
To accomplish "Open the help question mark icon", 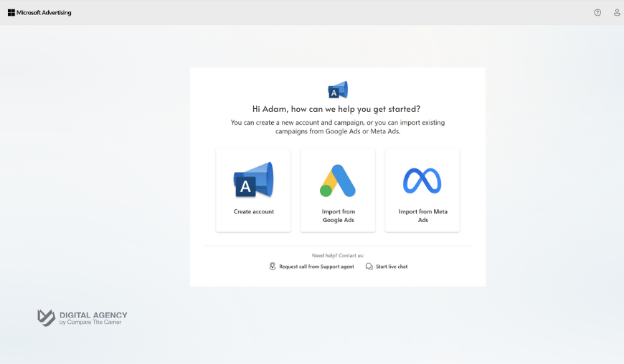I will [x=597, y=13].
